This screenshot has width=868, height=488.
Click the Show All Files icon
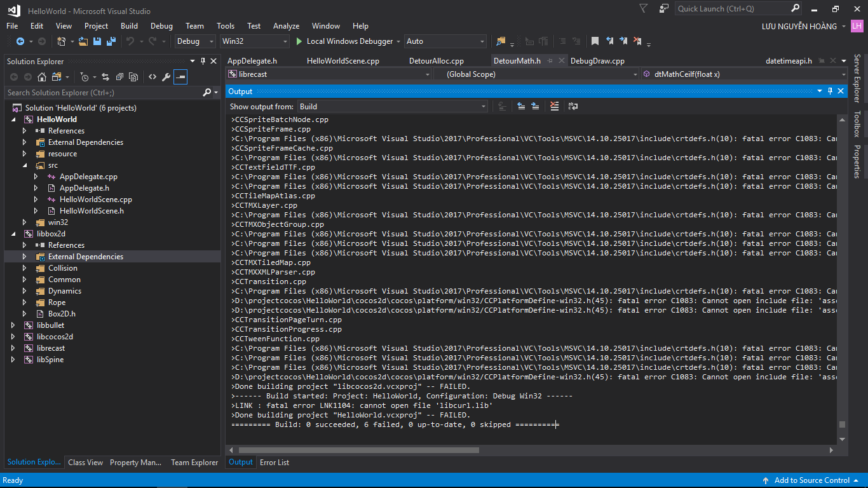[133, 77]
